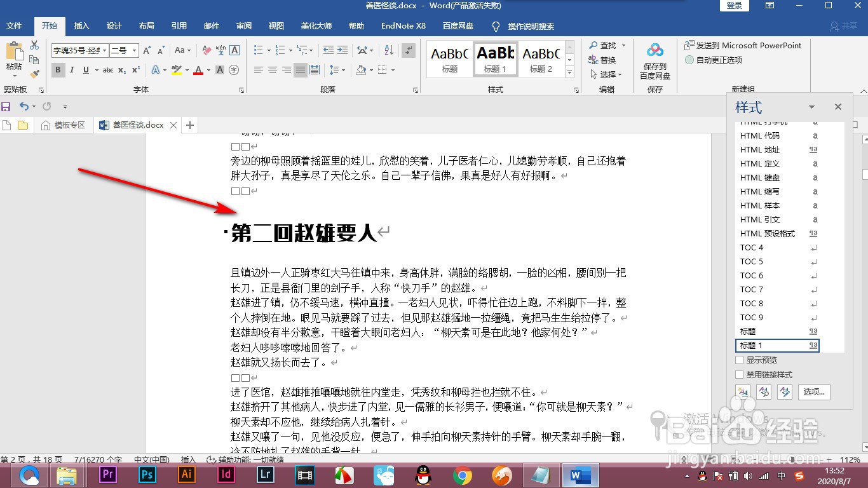Switch to the 审阅 ribbon tab
Screen dimensions: 868x488
[244, 26]
